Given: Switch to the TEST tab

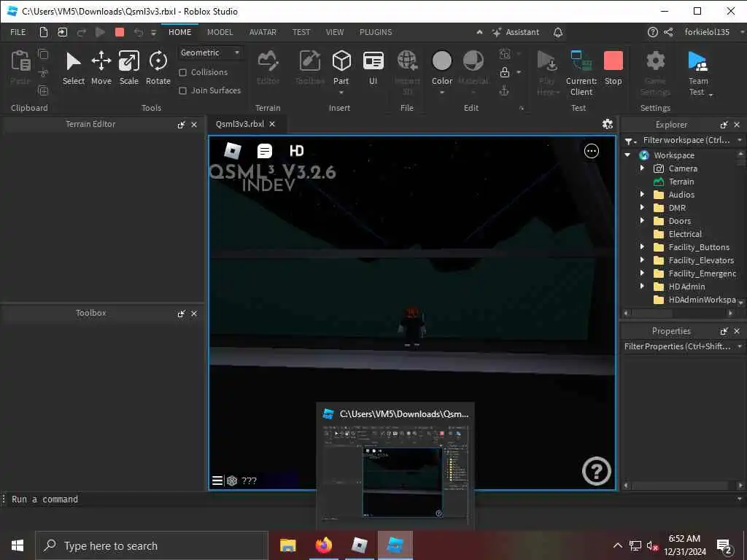Looking at the screenshot, I should click(x=301, y=32).
